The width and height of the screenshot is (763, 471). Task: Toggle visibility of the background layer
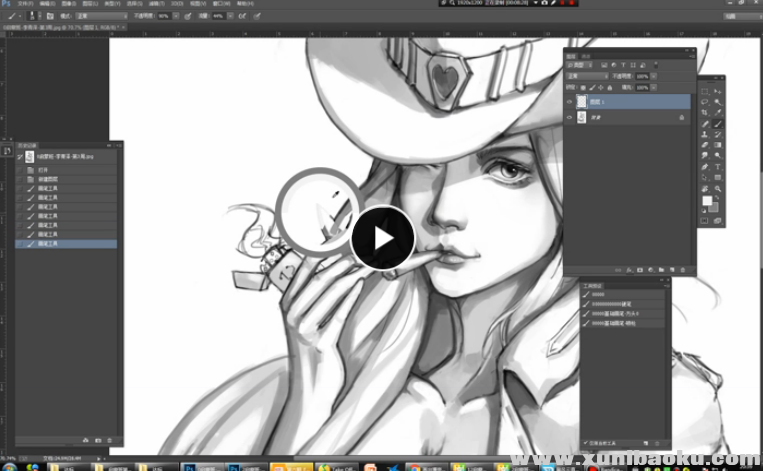click(570, 117)
